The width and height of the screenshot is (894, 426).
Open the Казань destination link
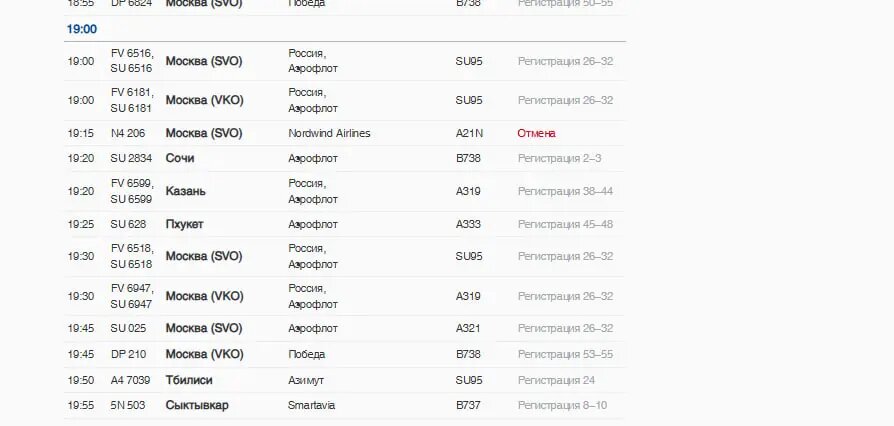[185, 191]
